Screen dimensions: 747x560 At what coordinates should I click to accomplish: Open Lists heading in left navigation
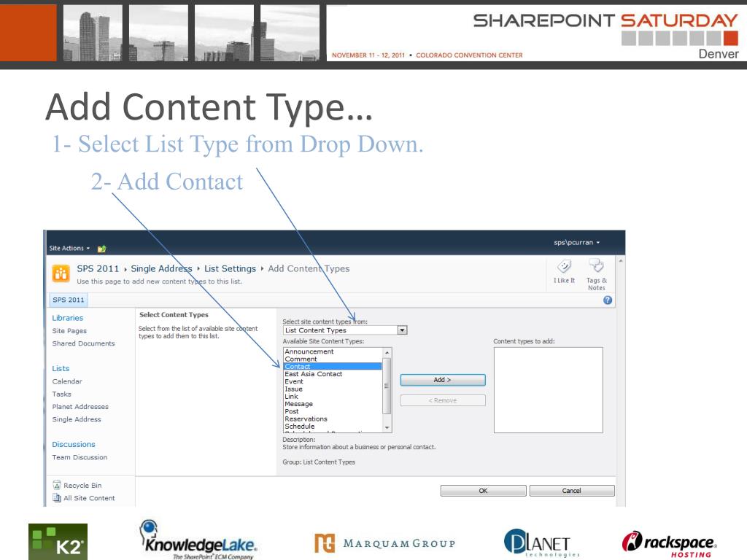[61, 368]
